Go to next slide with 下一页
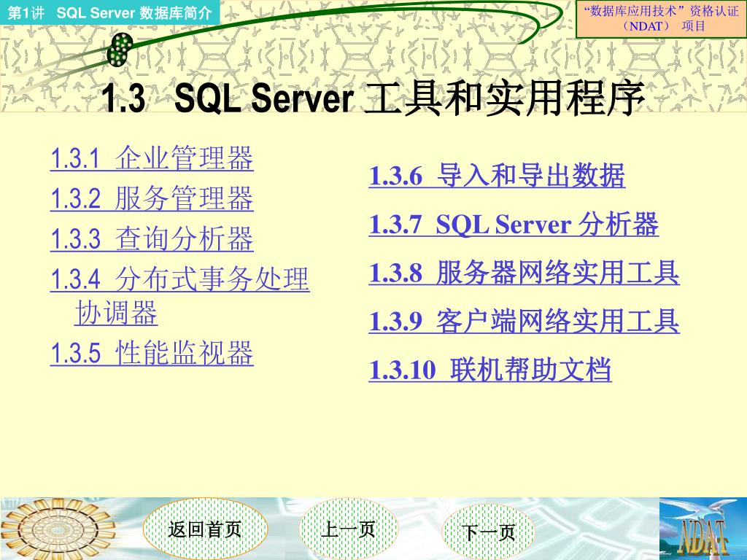747x560 pixels. pyautogui.click(x=489, y=531)
